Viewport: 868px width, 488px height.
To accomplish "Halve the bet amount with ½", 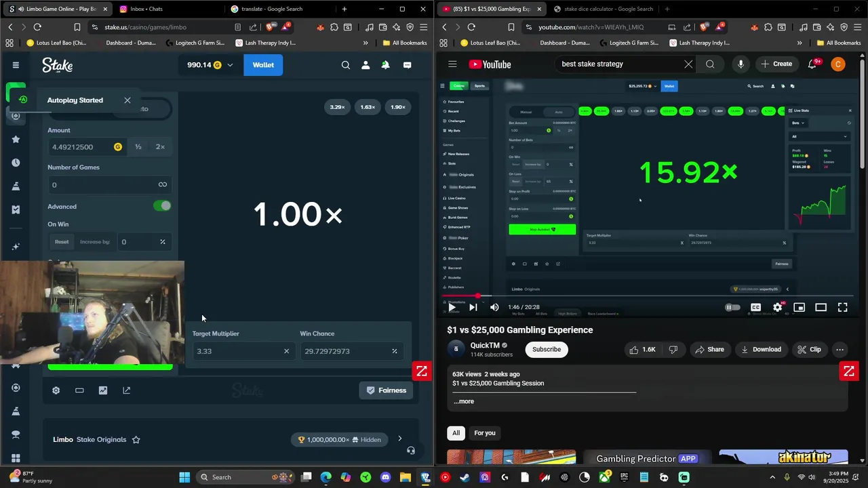I will (138, 147).
